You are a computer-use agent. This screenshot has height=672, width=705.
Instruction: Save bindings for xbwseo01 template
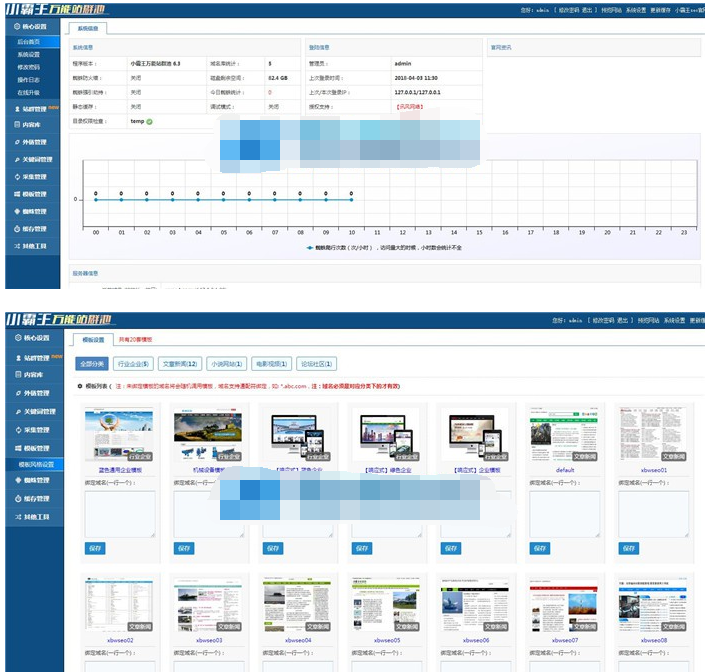click(629, 548)
